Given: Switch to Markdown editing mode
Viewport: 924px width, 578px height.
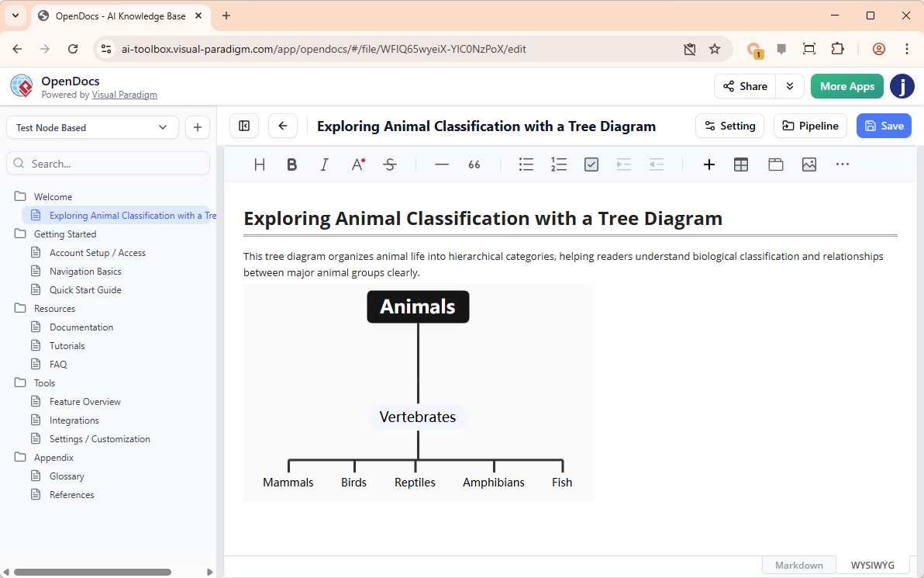Looking at the screenshot, I should pos(798,565).
